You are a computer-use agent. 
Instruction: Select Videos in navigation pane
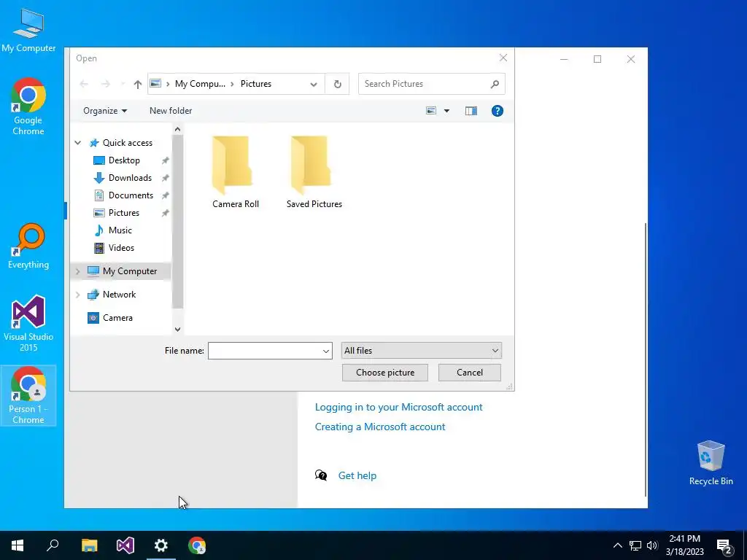coord(121,248)
